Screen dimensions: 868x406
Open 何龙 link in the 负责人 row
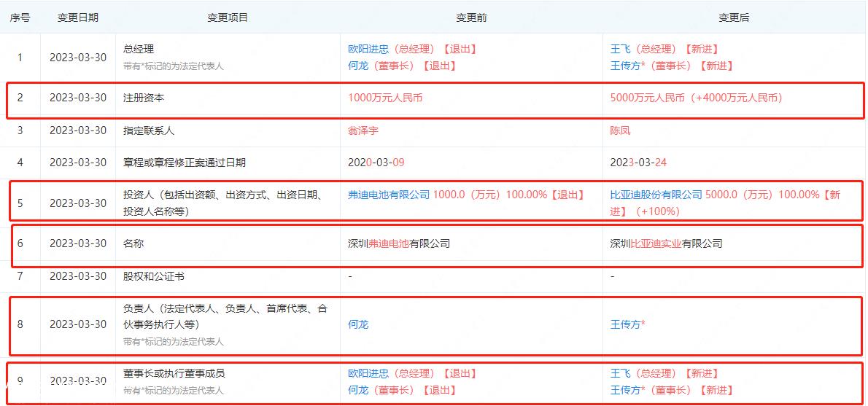358,324
